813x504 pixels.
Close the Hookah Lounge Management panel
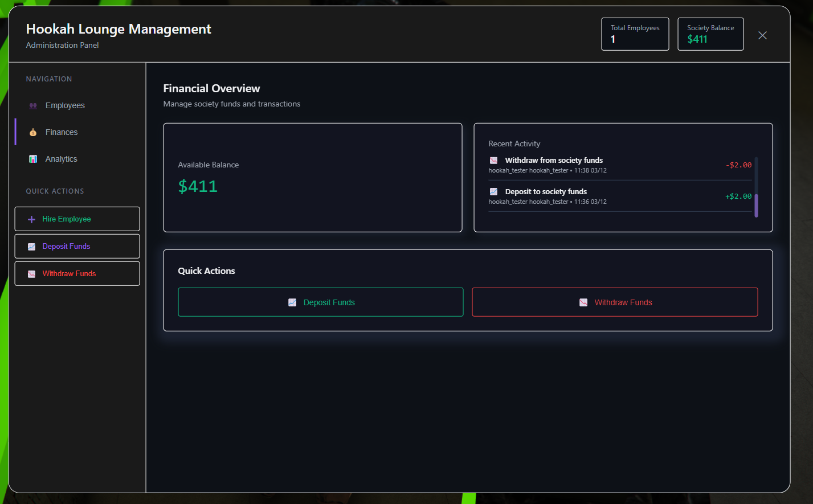tap(762, 35)
